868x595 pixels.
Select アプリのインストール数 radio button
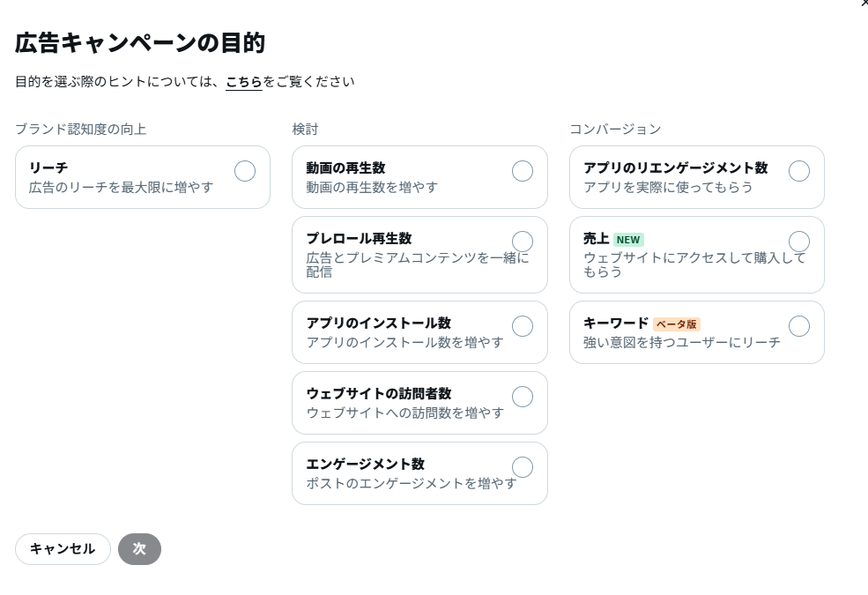[522, 326]
